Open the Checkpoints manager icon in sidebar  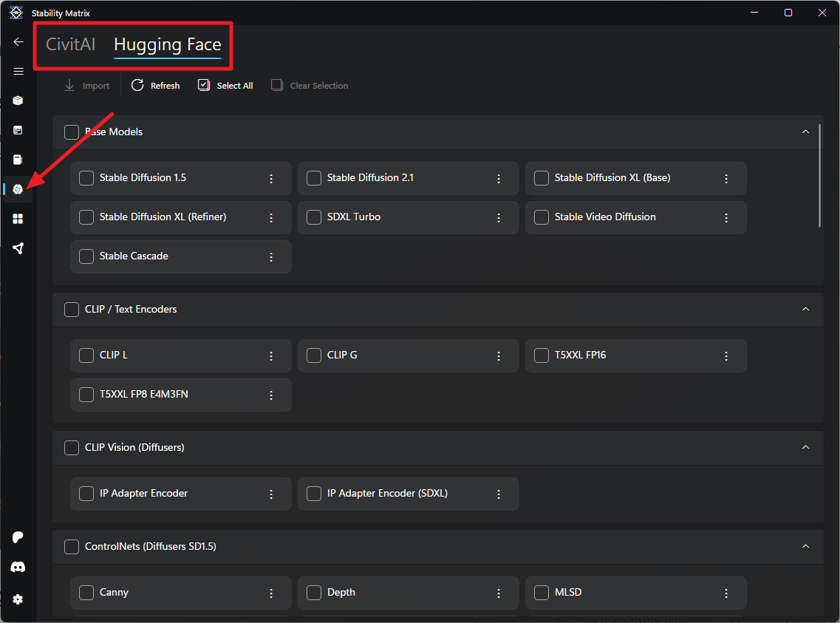coord(18,160)
